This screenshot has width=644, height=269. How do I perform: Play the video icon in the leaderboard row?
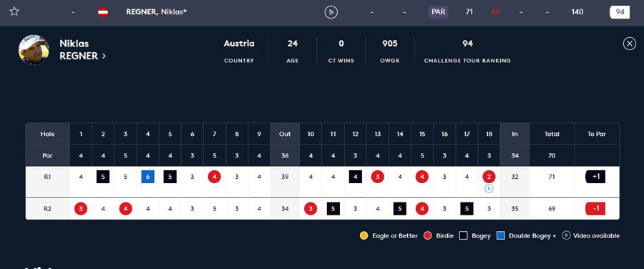[x=331, y=12]
